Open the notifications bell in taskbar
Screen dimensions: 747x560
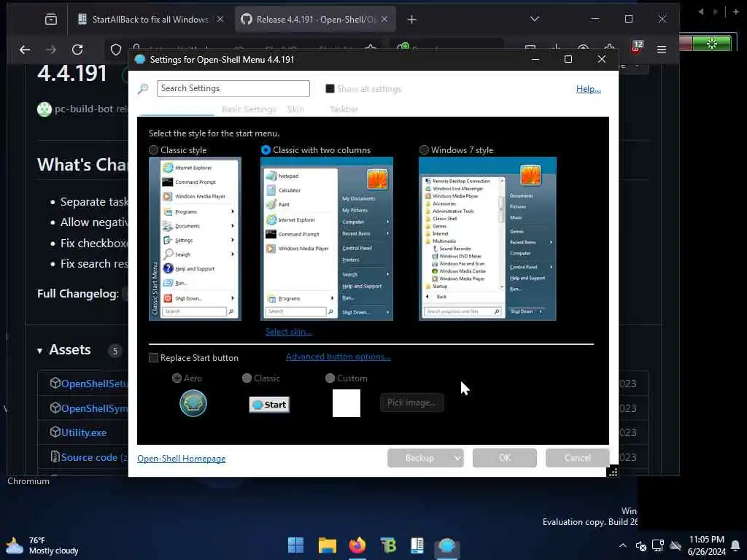[735, 545]
